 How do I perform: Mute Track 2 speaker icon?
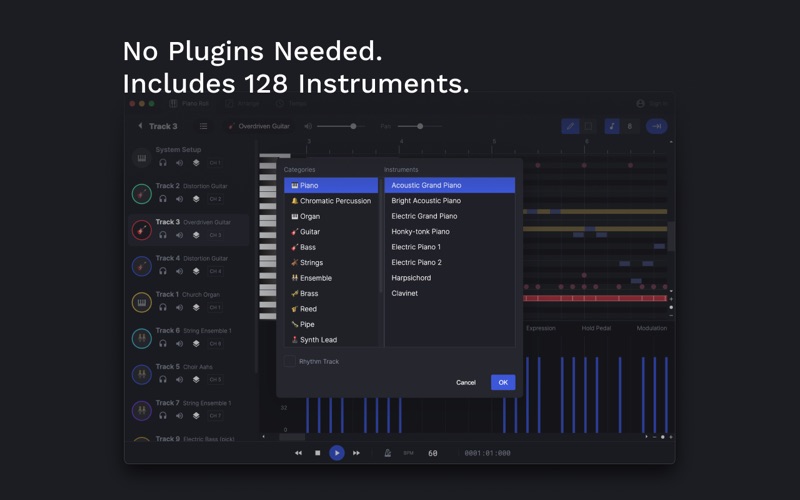180,199
